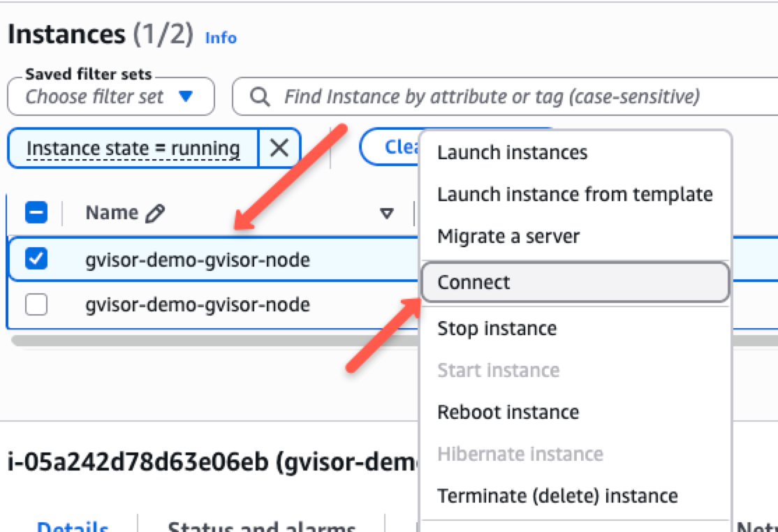Screen dimensions: 778x532
Task: Open the Choose filter set dropdown
Action: click(111, 96)
